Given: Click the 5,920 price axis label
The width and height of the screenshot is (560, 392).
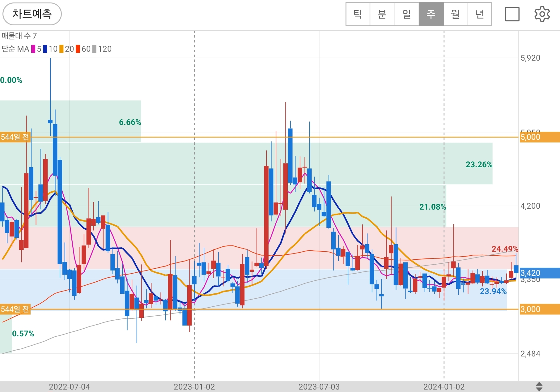Looking at the screenshot, I should coord(530,58).
